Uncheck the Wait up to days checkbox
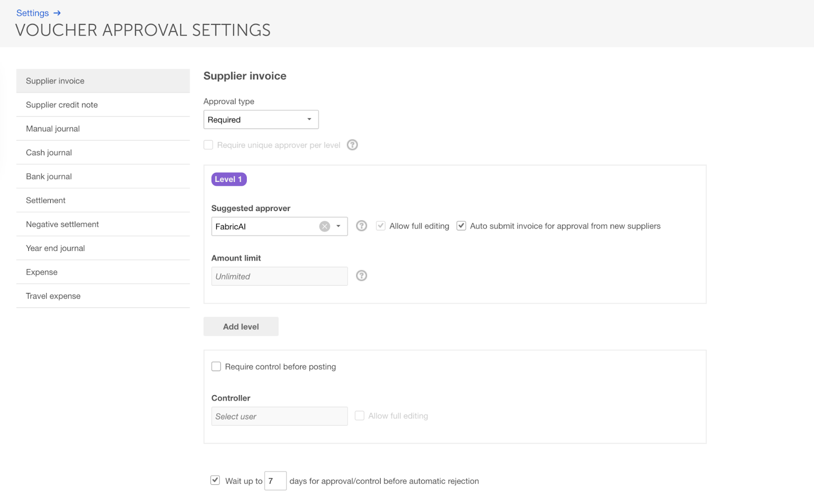Screen dimensions: 814x504 [215, 480]
